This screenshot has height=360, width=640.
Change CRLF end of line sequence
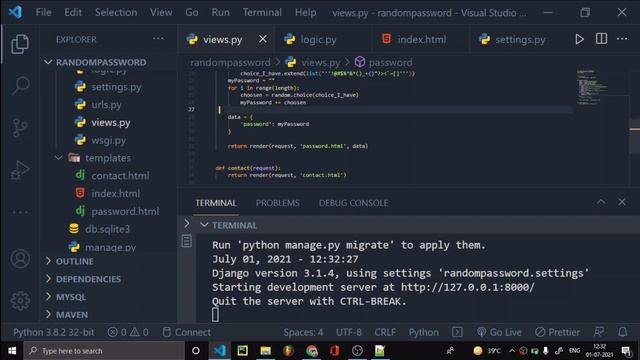point(385,332)
